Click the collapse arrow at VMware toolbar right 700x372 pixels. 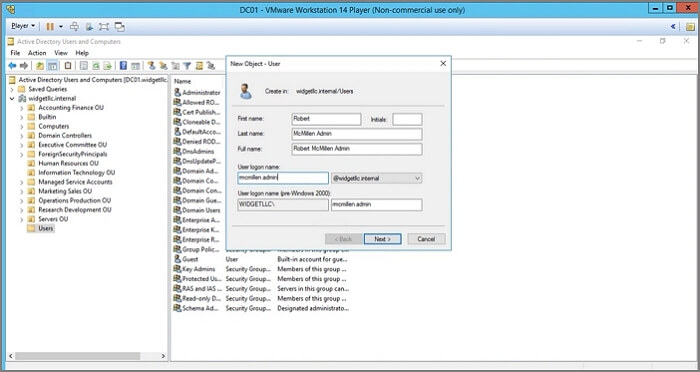[673, 27]
